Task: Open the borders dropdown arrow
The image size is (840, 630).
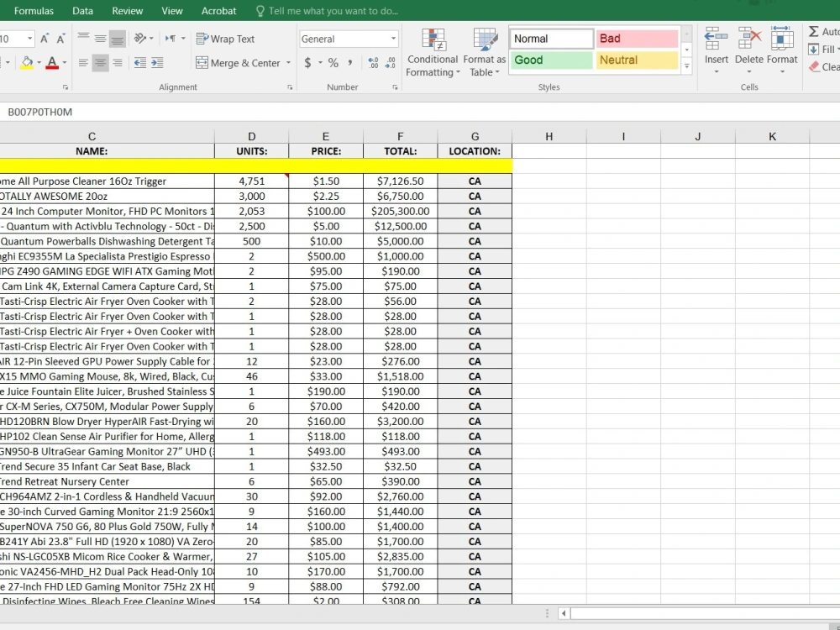Action: 7,63
